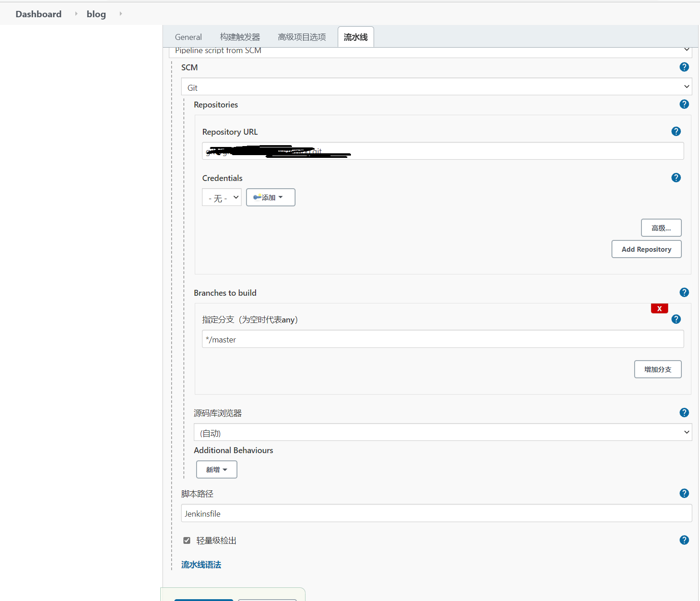
Task: Open help for Repositories section
Action: pyautogui.click(x=684, y=104)
